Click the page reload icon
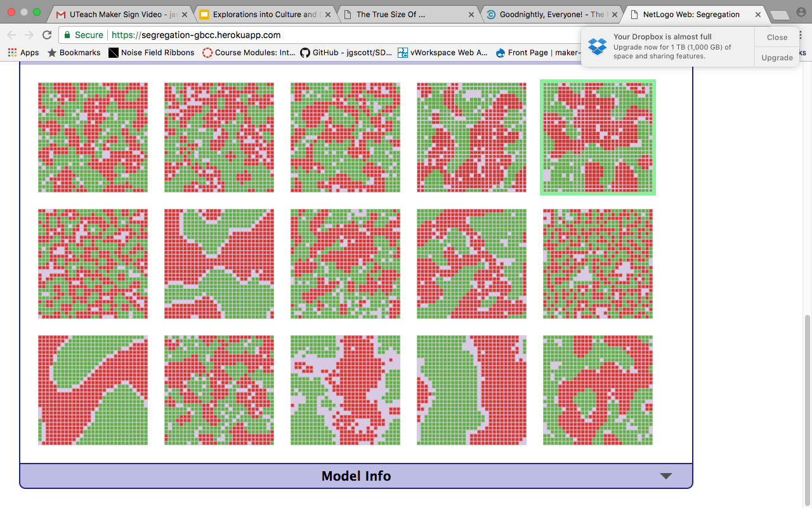Screen dimensions: 812x508 click(x=48, y=36)
